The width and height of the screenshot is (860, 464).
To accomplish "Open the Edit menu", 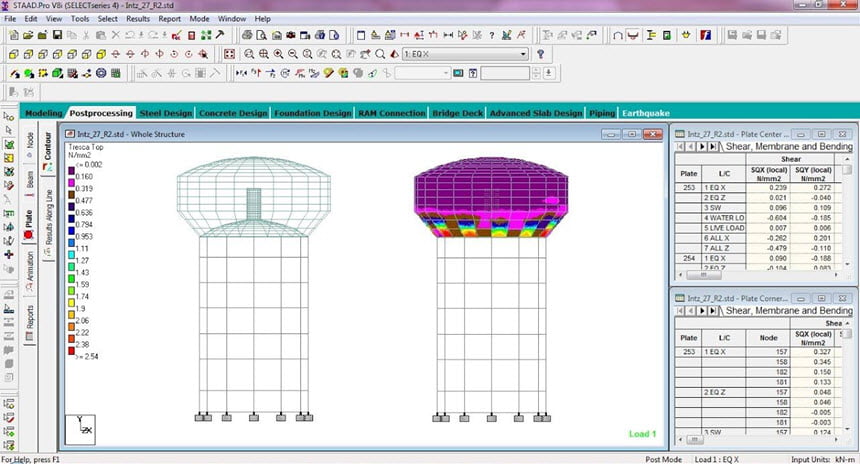I will (x=31, y=19).
